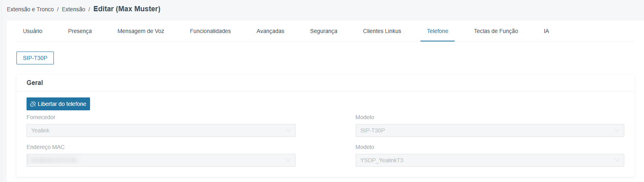Click the SIP-T30P phone button
644x182 pixels.
pyautogui.click(x=35, y=58)
